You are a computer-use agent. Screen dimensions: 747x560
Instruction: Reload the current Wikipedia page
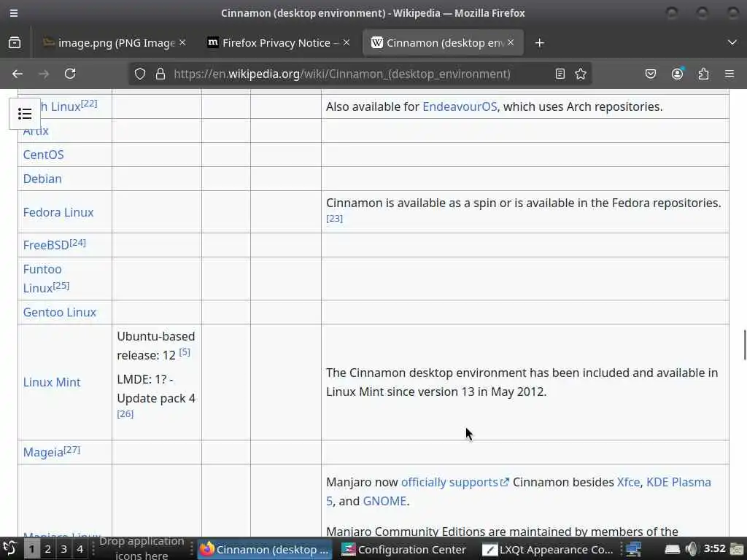pos(70,74)
